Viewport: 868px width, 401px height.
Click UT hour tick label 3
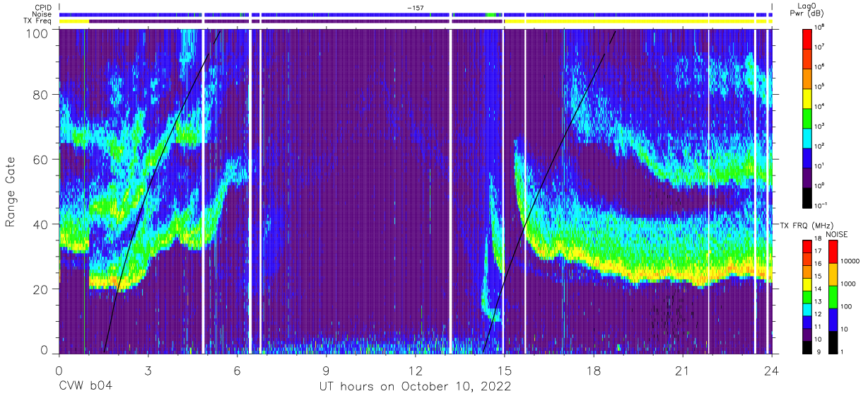click(x=148, y=370)
